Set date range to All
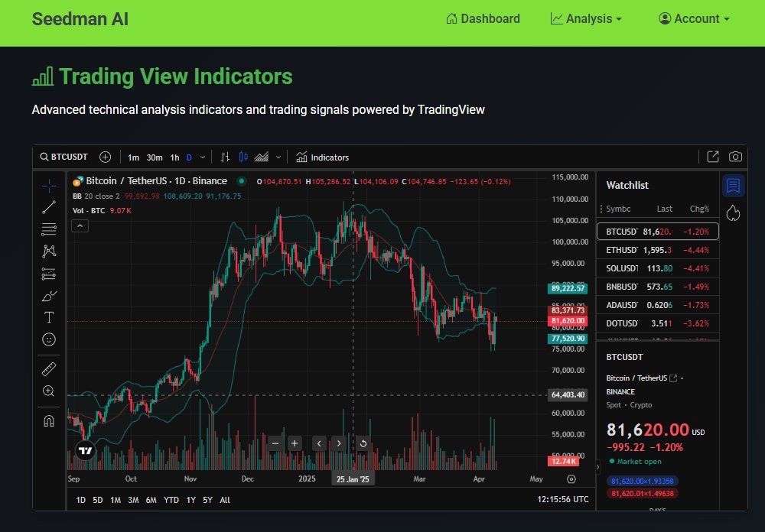 coord(225,500)
